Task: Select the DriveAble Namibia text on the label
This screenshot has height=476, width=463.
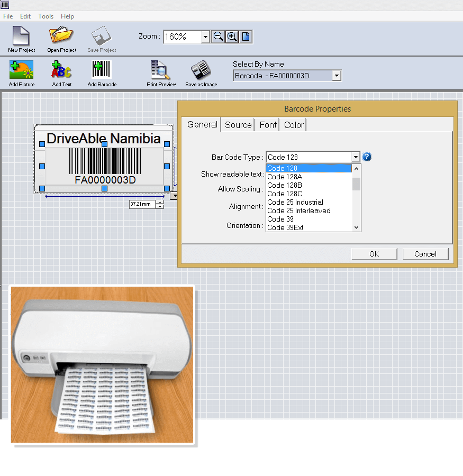Action: pyautogui.click(x=103, y=139)
